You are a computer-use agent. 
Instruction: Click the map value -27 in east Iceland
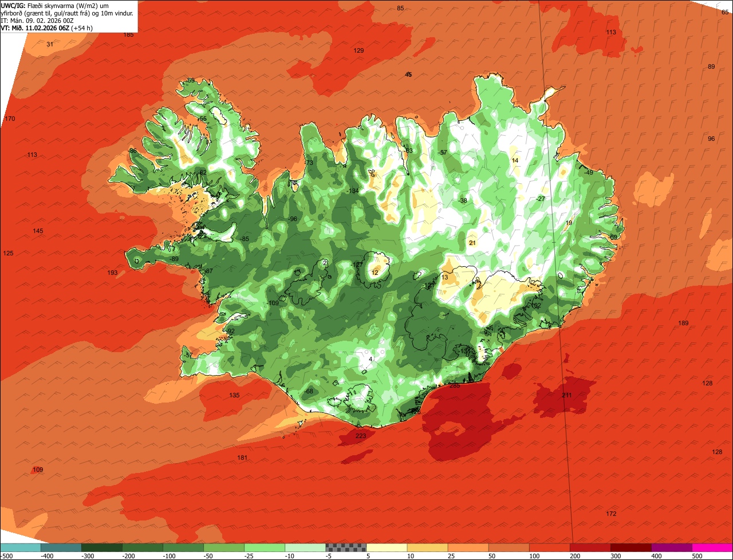pyautogui.click(x=540, y=199)
